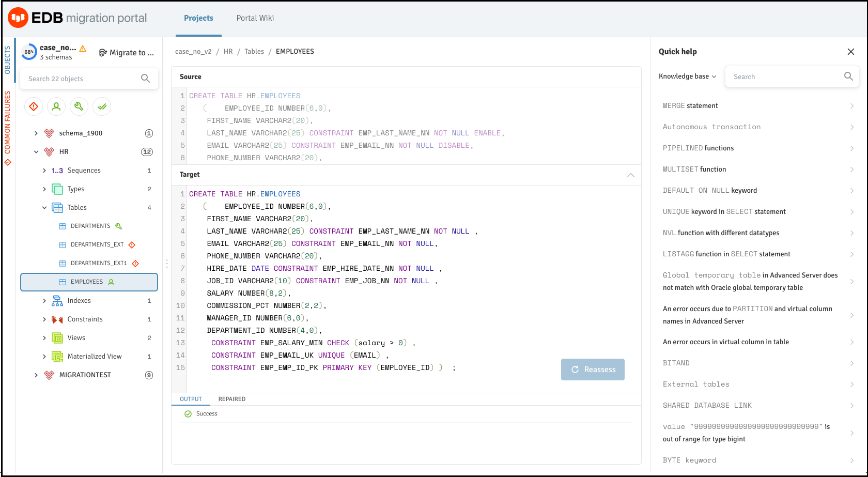The image size is (868, 477).
Task: Switch to the OUTPUT tab
Action: [191, 399]
